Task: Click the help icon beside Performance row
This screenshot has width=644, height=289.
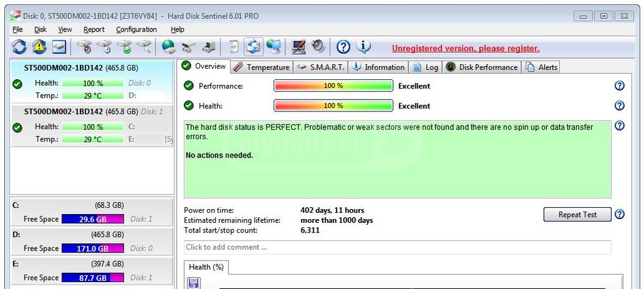Action: (x=619, y=86)
